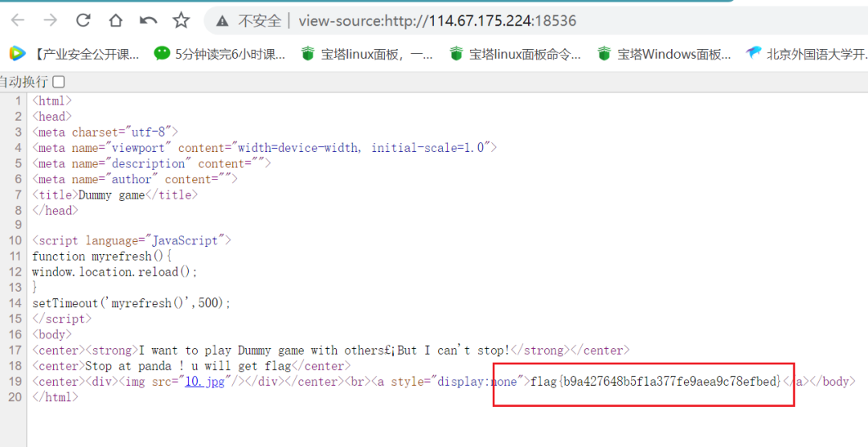This screenshot has height=447, width=868.
Task: Click the script language="JavaScript" line
Action: (x=132, y=240)
